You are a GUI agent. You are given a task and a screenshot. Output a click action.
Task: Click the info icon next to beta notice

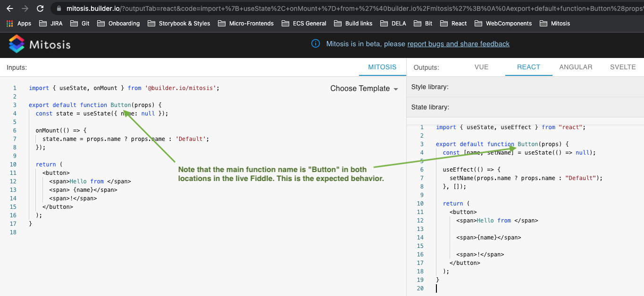point(315,43)
